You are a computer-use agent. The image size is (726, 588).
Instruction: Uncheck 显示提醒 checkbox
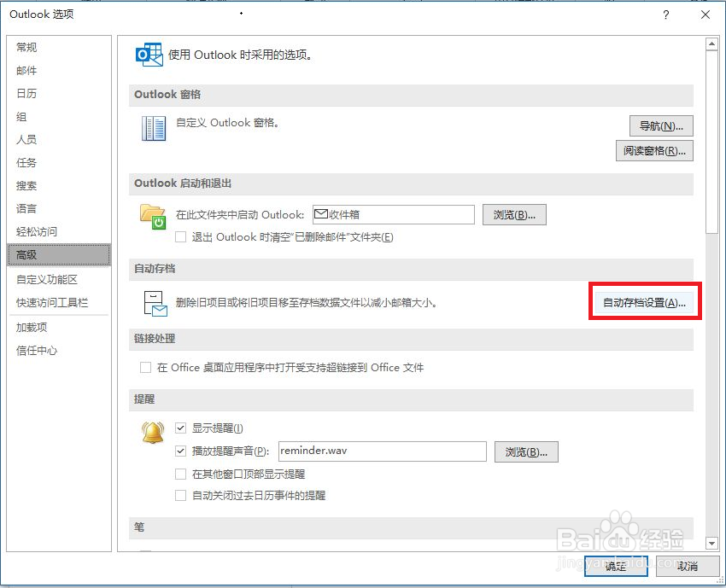[180, 428]
